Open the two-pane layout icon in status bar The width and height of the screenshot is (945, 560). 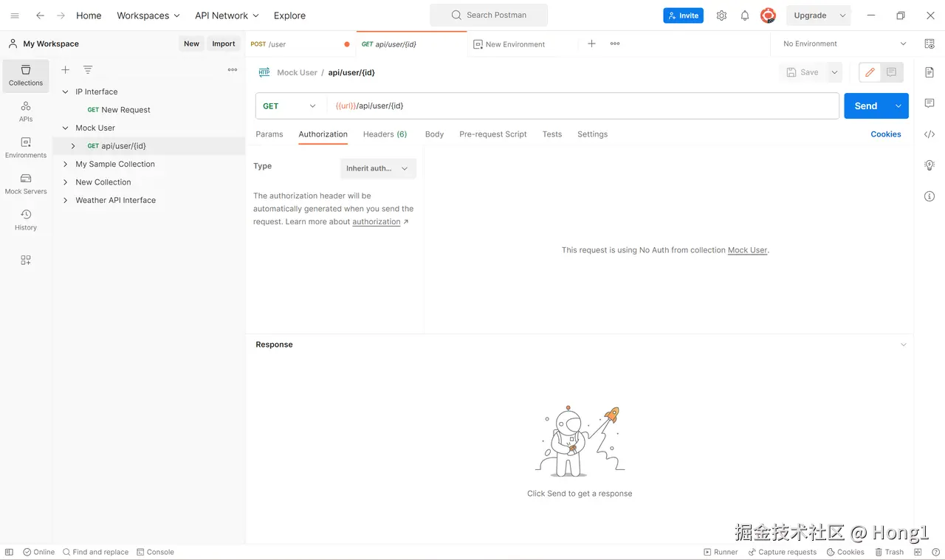[918, 552]
